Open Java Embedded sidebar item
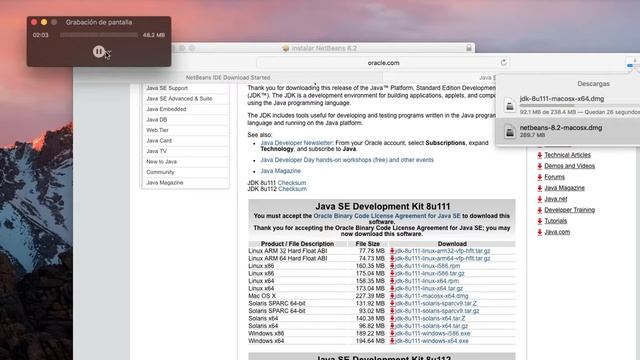640x360 pixels. click(x=166, y=109)
